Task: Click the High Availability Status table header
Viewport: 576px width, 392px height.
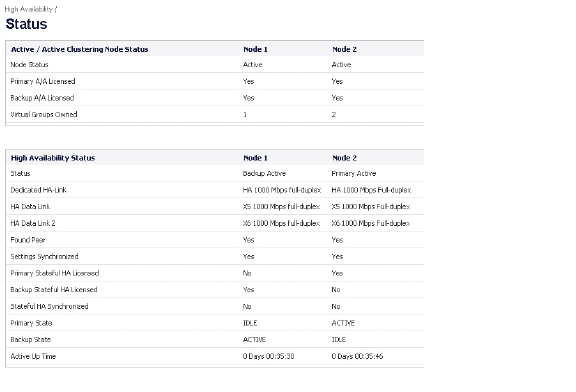Action: pos(53,158)
